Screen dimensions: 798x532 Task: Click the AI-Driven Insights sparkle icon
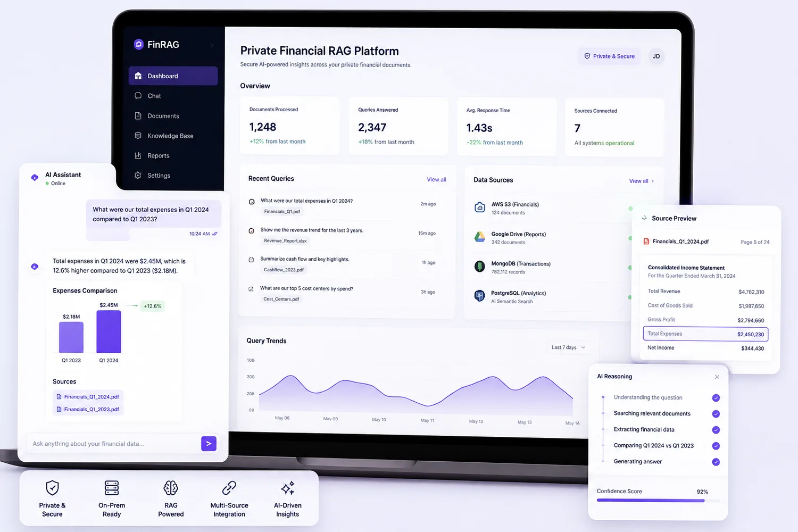(x=288, y=488)
